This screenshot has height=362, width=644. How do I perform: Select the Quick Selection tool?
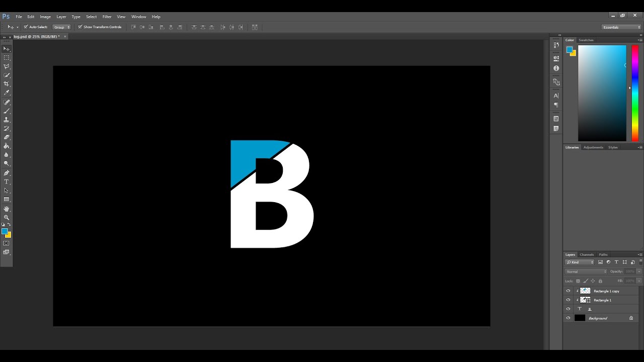point(7,75)
